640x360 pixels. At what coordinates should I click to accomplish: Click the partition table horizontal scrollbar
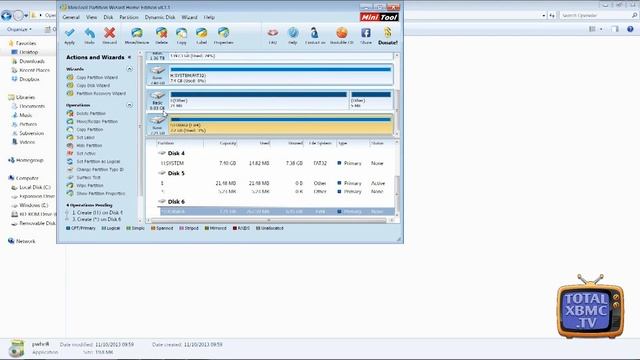point(269,220)
